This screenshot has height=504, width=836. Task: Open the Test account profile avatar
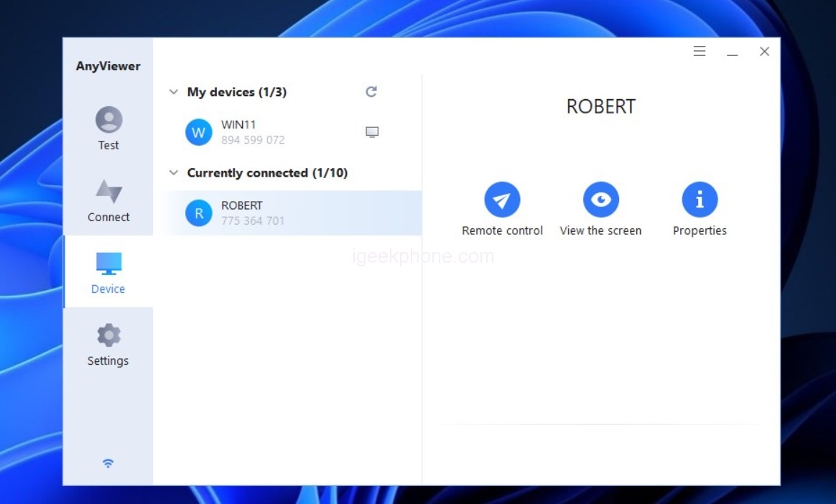[x=108, y=120]
